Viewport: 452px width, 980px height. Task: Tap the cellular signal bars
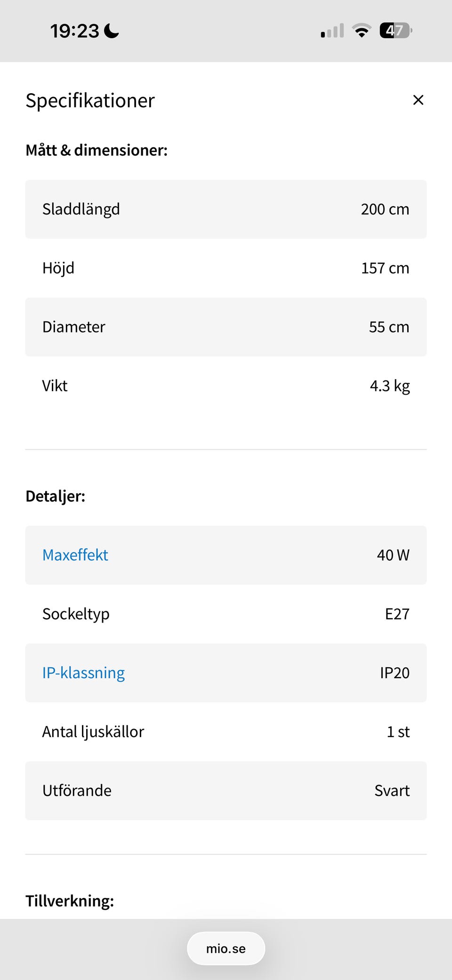[x=332, y=31]
